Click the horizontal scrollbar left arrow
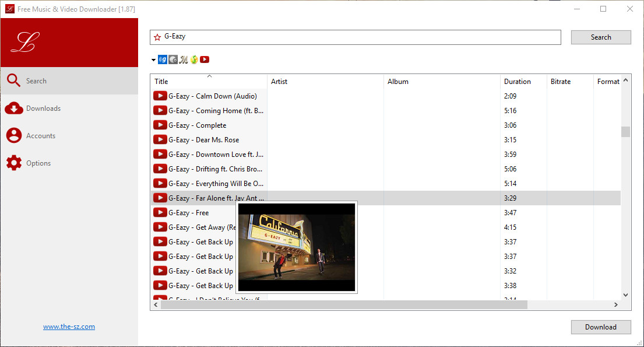 click(x=156, y=304)
